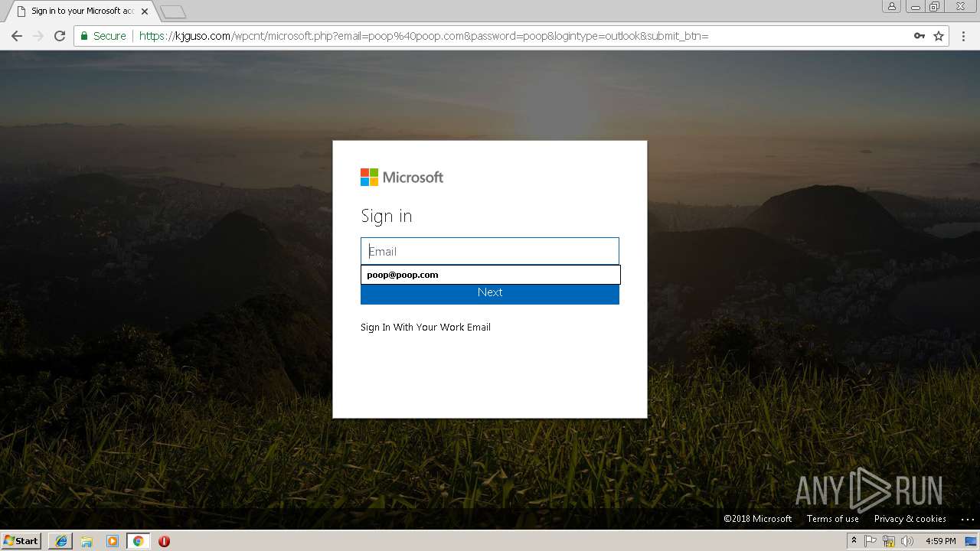Open the Privacy & cookies link
Viewport: 980px width, 551px height.
(x=910, y=519)
